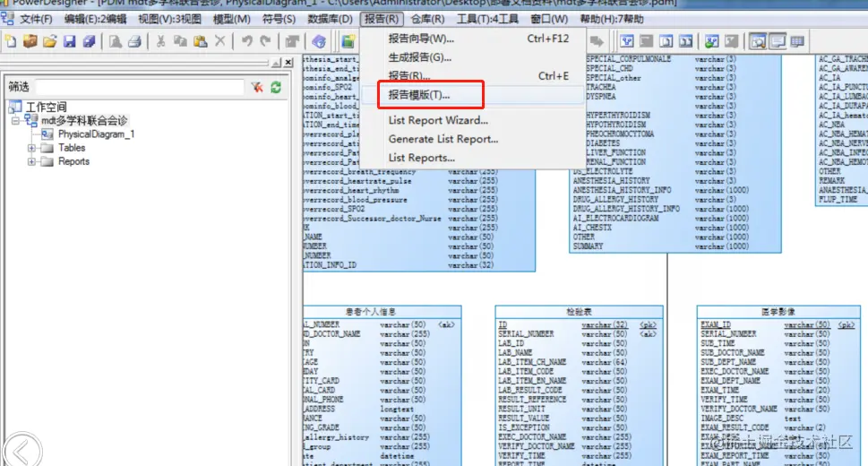This screenshot has height=466, width=868.
Task: Click the browser panel pin icon
Action: click(x=276, y=63)
